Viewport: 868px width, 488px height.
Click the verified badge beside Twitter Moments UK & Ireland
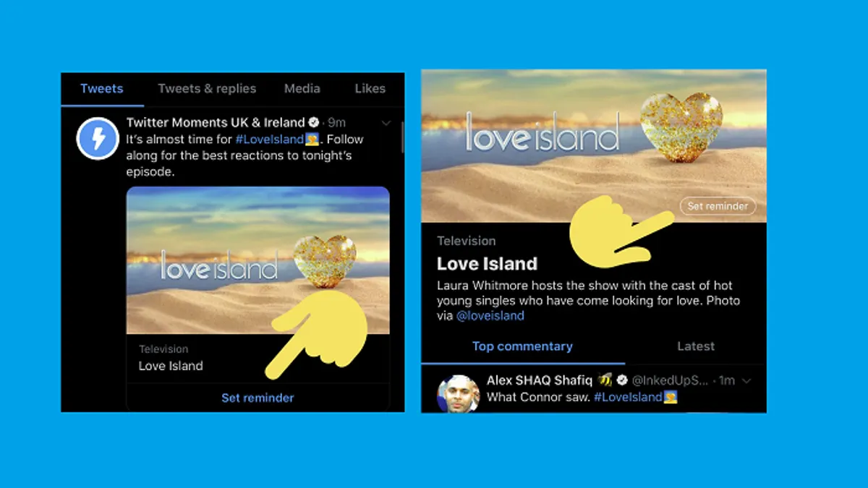click(314, 122)
